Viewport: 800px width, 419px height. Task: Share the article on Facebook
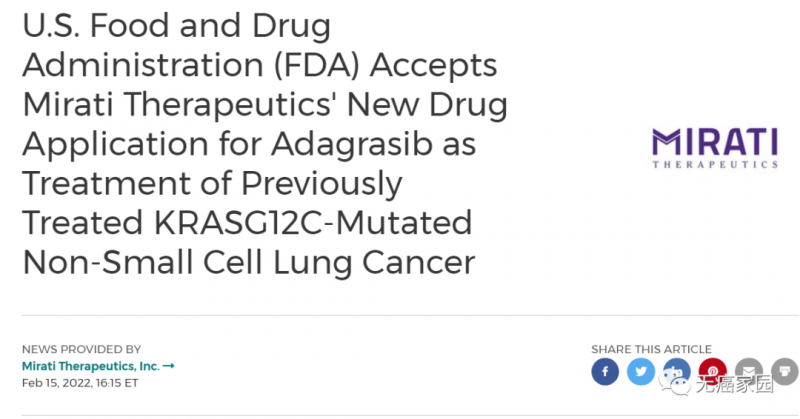click(x=605, y=373)
